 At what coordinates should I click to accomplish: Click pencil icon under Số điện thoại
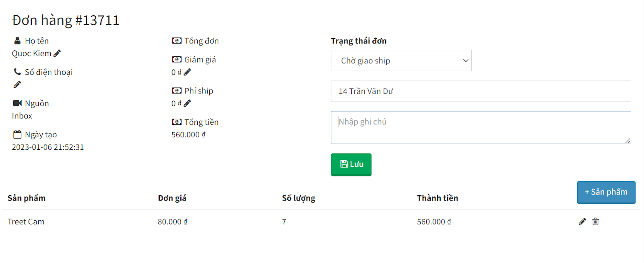(x=17, y=85)
